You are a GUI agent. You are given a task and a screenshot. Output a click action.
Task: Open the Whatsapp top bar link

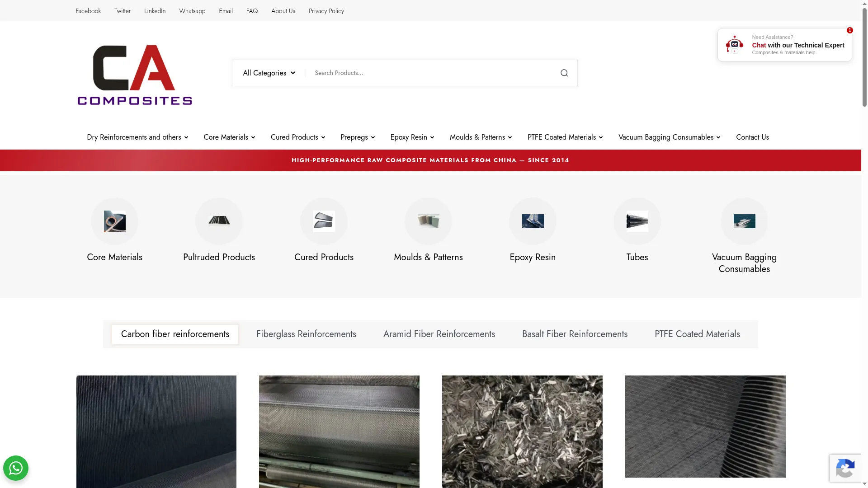pos(192,11)
